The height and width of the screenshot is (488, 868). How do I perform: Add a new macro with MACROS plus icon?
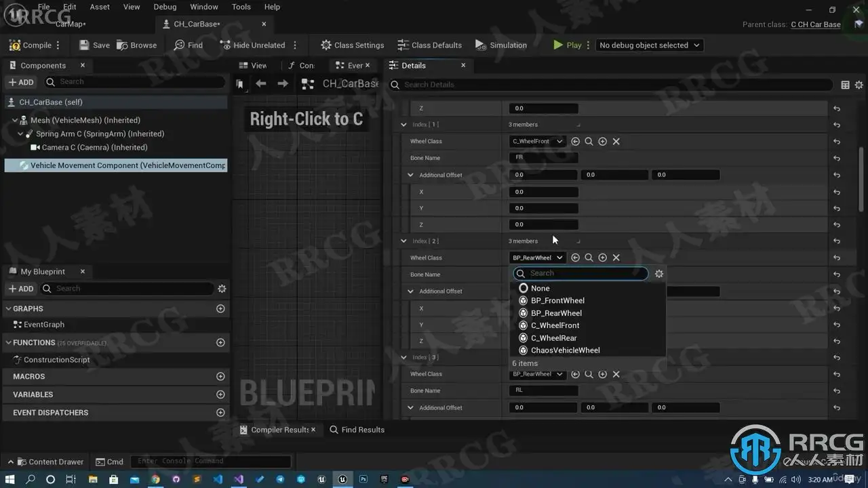coord(220,376)
